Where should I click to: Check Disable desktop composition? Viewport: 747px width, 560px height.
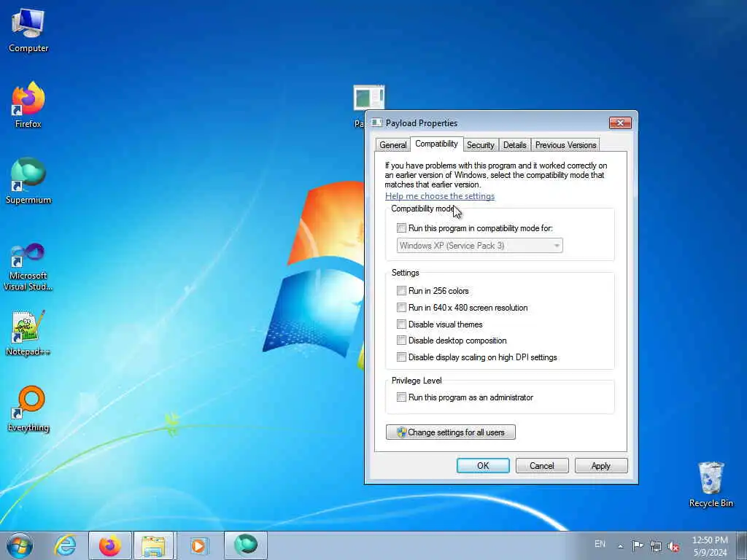(x=402, y=340)
